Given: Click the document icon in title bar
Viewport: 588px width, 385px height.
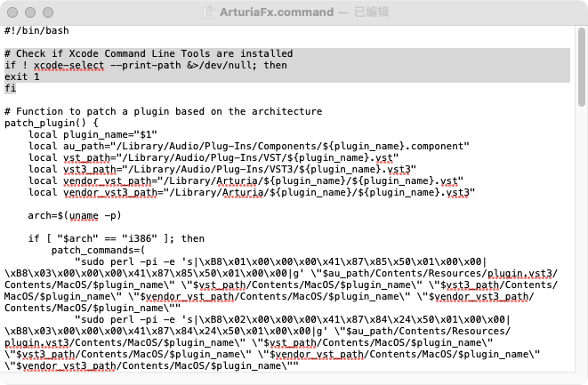Looking at the screenshot, I should pos(208,12).
